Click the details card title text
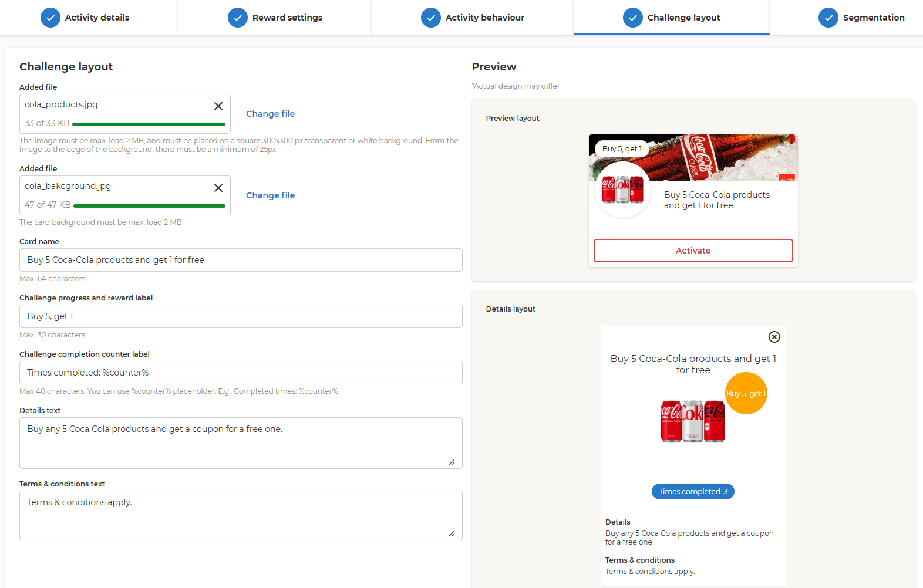This screenshot has height=588, width=923. click(x=693, y=364)
